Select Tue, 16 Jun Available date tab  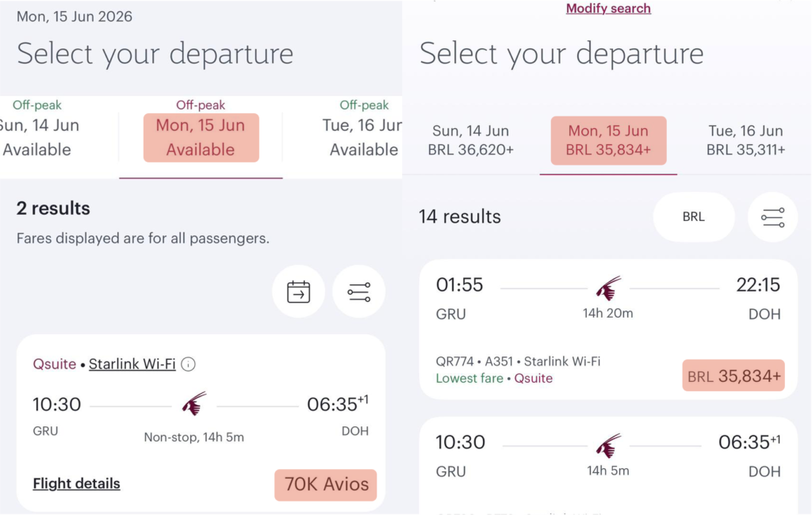[x=363, y=137]
